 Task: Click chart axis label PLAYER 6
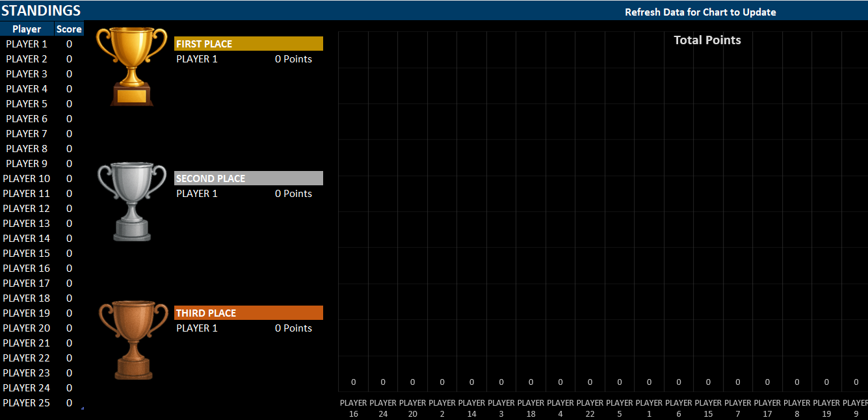click(679, 408)
